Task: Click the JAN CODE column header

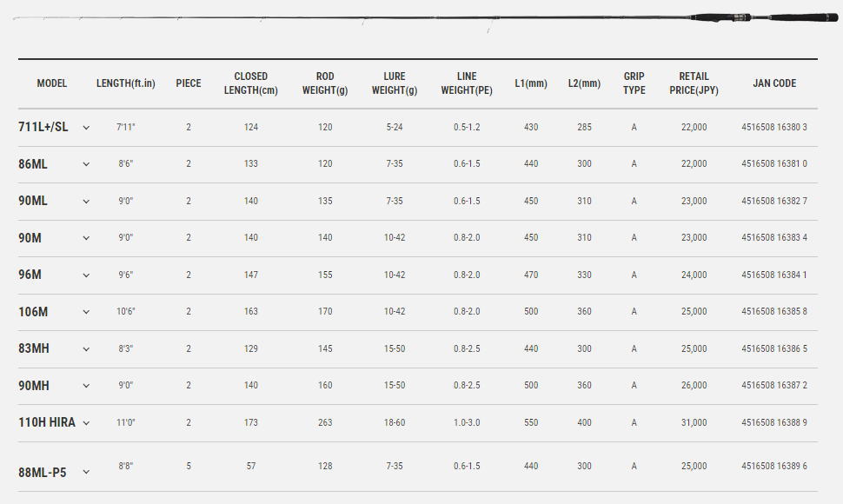Action: pos(774,83)
